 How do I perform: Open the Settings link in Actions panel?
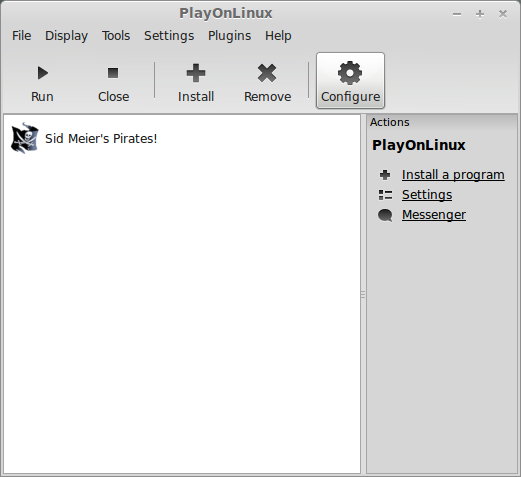427,195
